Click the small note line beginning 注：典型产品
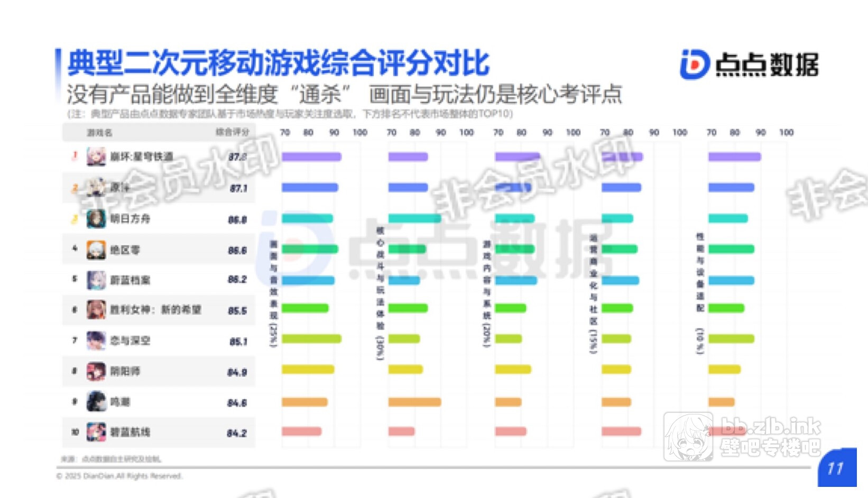The width and height of the screenshot is (868, 498). coord(290,114)
